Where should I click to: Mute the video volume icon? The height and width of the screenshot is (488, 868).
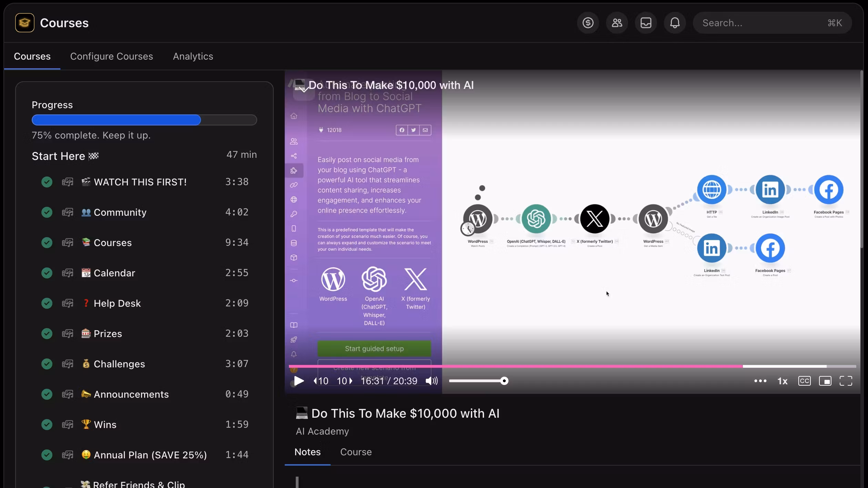[x=431, y=381]
